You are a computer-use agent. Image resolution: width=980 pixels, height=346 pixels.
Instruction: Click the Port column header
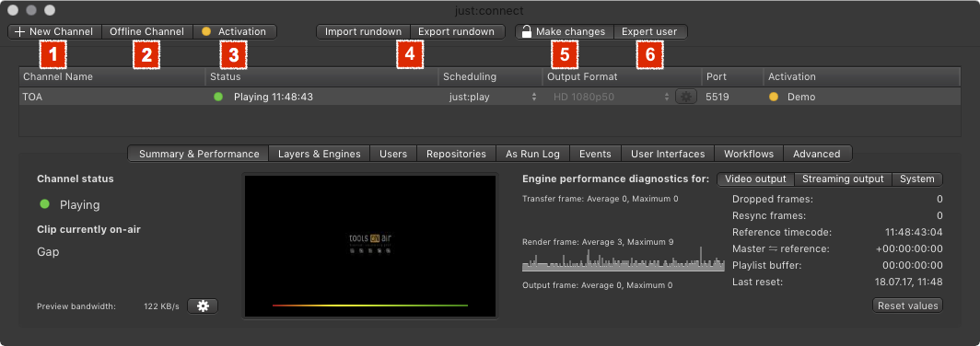pyautogui.click(x=732, y=76)
